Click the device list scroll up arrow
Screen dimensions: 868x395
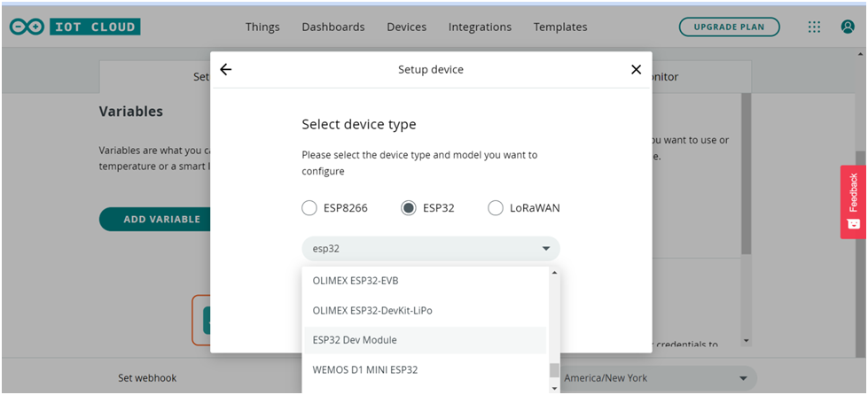point(555,272)
